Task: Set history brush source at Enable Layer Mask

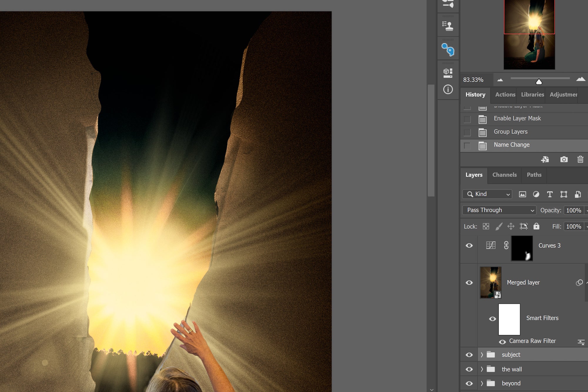Action: click(467, 119)
